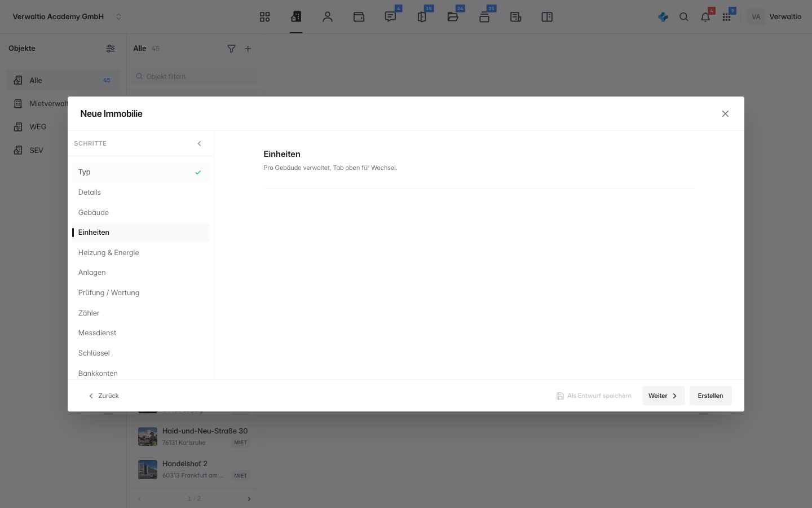Screen dimensions: 812x508
Task: Open the split-panel layout icon in top navigation
Action: point(547,17)
